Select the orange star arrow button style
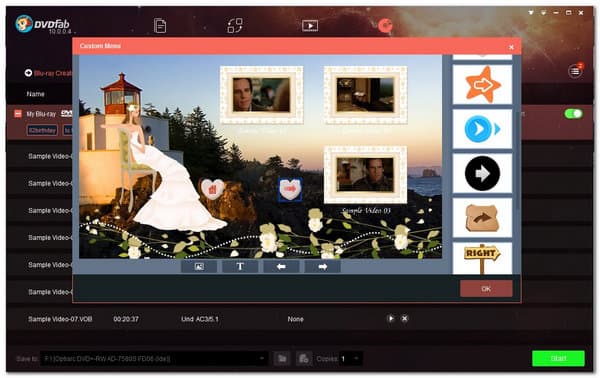Image resolution: width=600 pixels, height=378 pixels. tap(482, 85)
